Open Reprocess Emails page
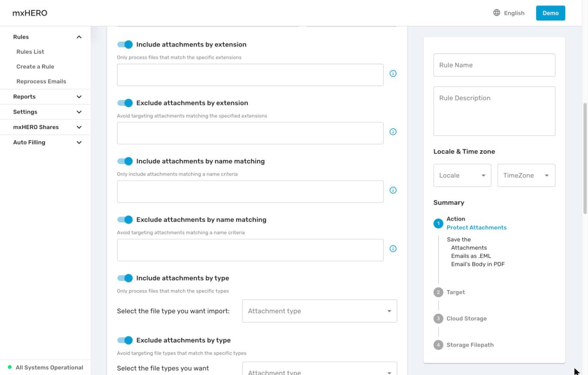The height and width of the screenshot is (375, 588). click(x=41, y=81)
